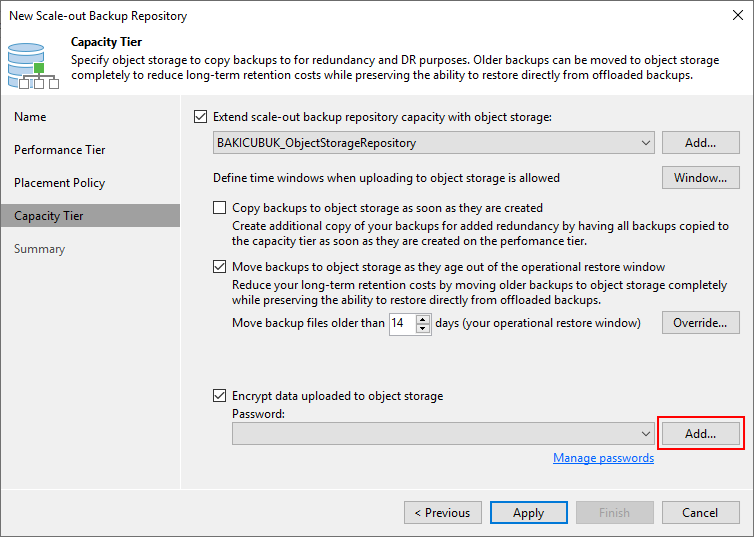Toggle Move backups to object storage checkbox
Viewport: 754px width, 537px height.
click(219, 267)
